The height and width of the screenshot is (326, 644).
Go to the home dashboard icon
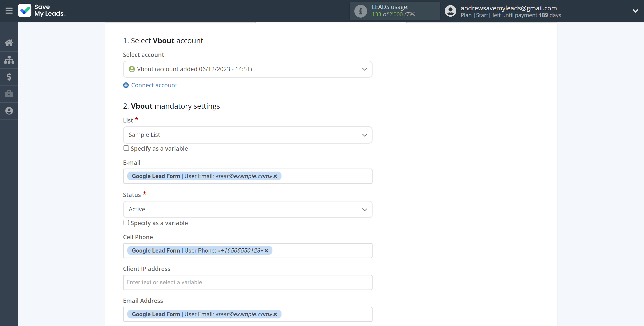[x=9, y=43]
